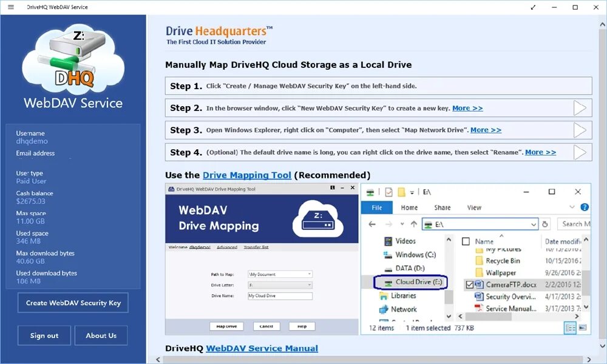
Task: Open the Step 2 More >> link
Action: [467, 109]
